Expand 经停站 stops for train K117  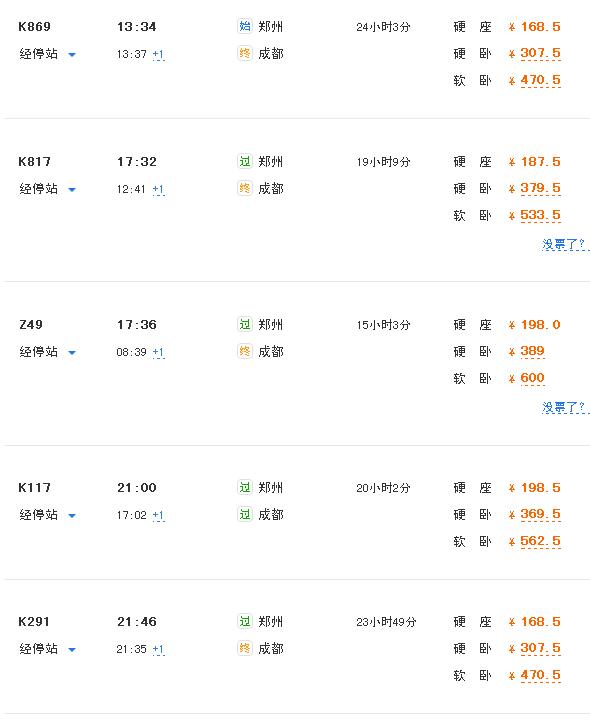click(47, 515)
